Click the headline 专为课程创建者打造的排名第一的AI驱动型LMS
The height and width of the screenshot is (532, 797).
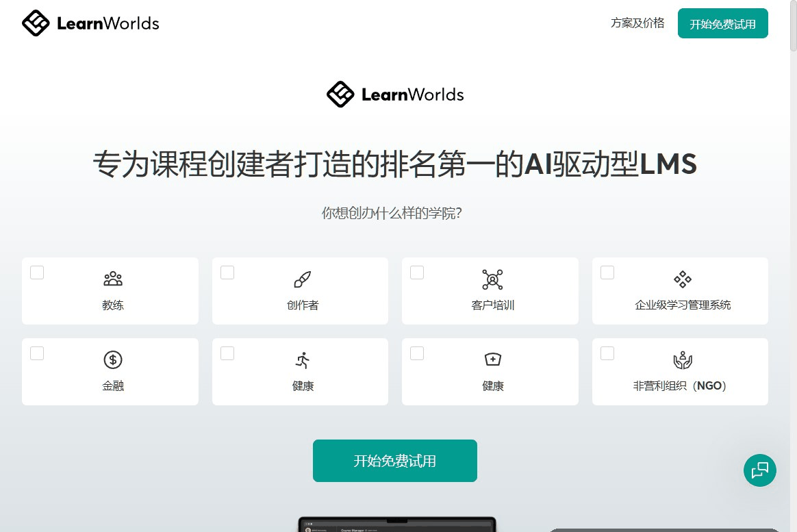pos(394,164)
